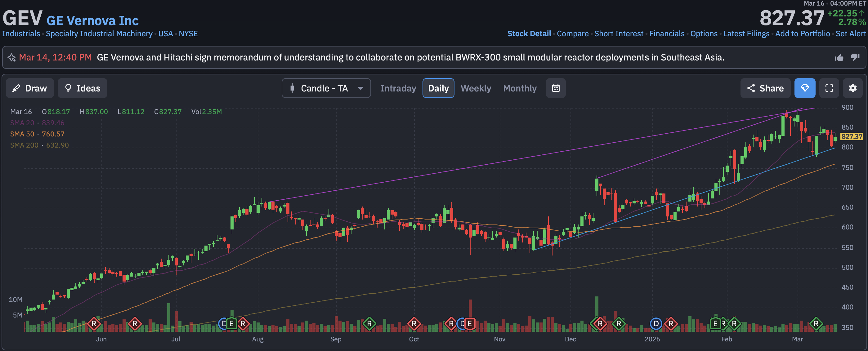
Task: Switch chart to Monthly timeframe
Action: pos(520,88)
